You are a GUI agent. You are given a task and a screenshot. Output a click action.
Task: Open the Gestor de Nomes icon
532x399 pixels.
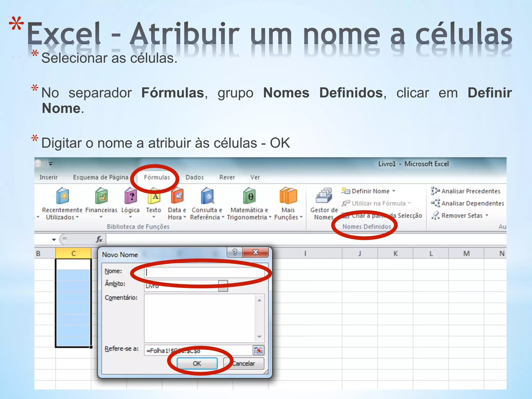tap(324, 196)
